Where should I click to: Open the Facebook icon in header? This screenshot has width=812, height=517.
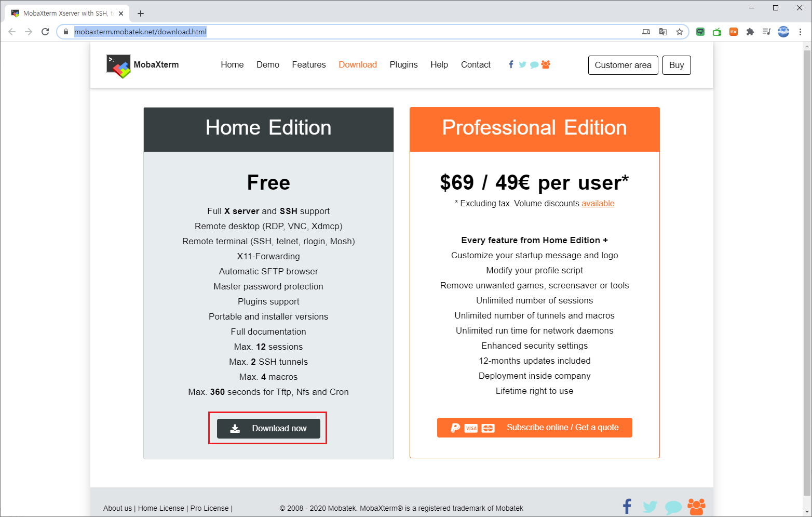click(511, 64)
